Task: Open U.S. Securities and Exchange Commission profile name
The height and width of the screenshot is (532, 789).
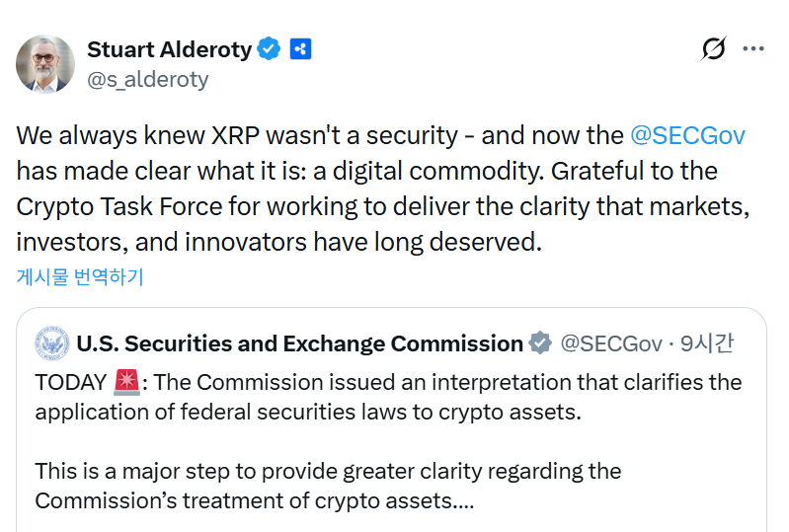Action: 299,343
